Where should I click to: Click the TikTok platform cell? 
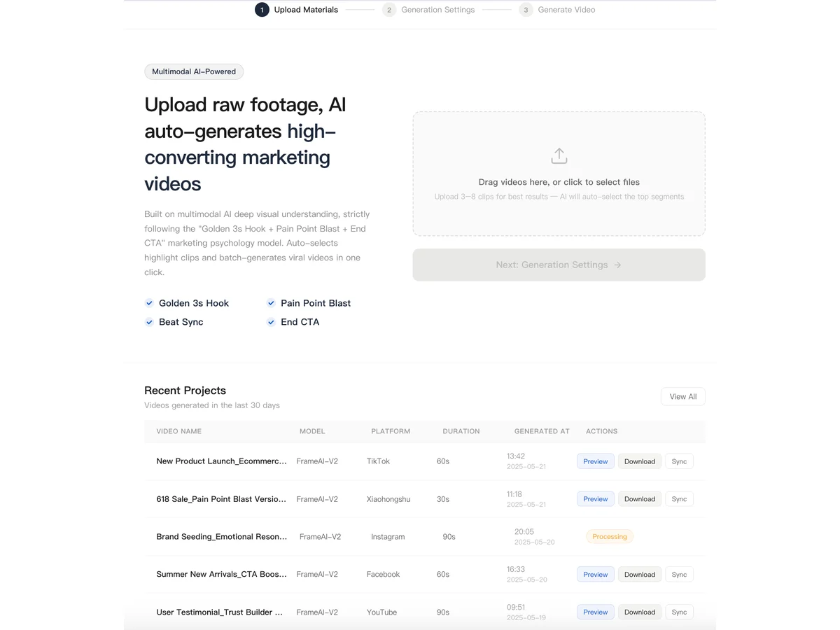coord(378,461)
